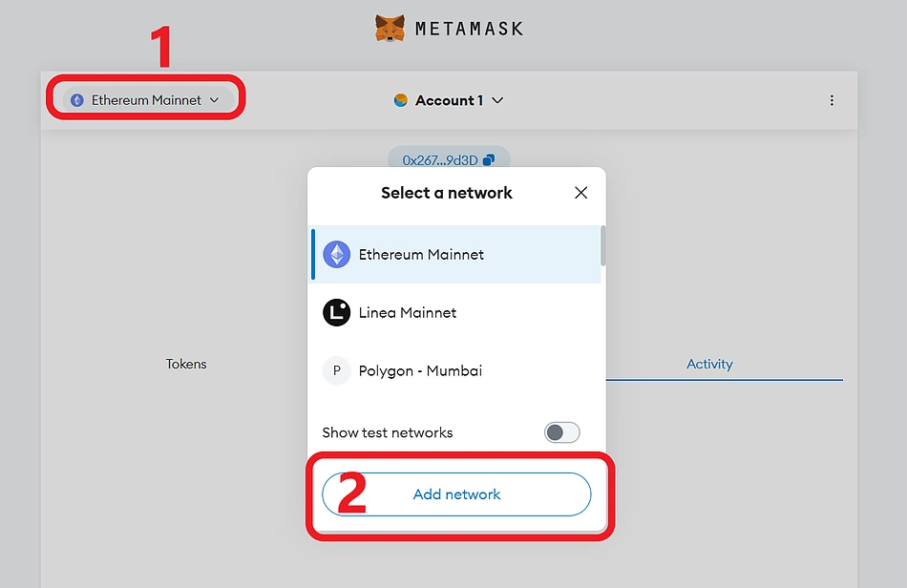Switch to the Activity tab
The width and height of the screenshot is (907, 588).
tap(709, 364)
